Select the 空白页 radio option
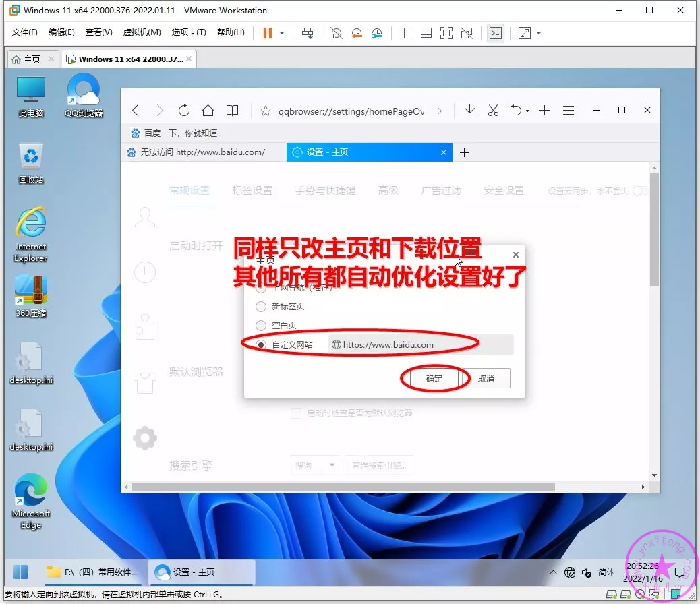The image size is (700, 604). 261,325
